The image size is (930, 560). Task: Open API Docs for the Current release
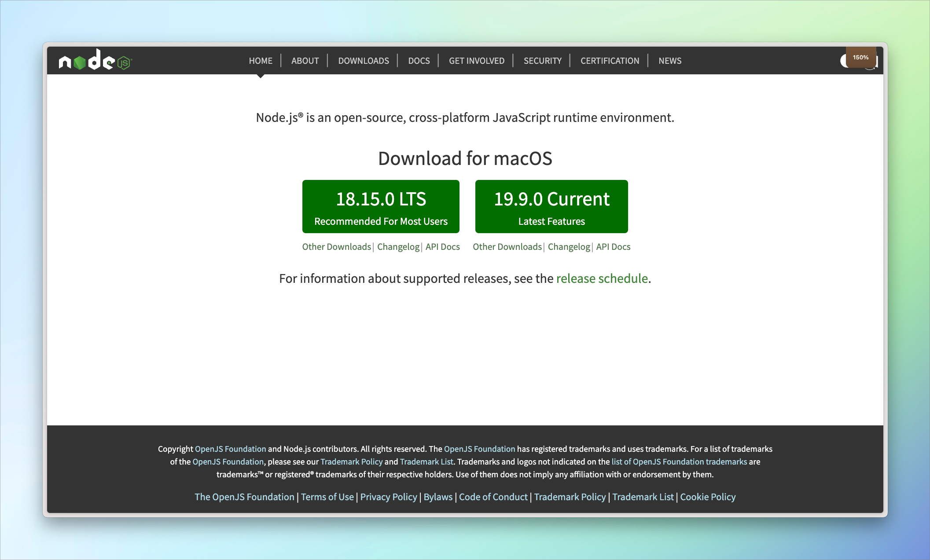613,247
